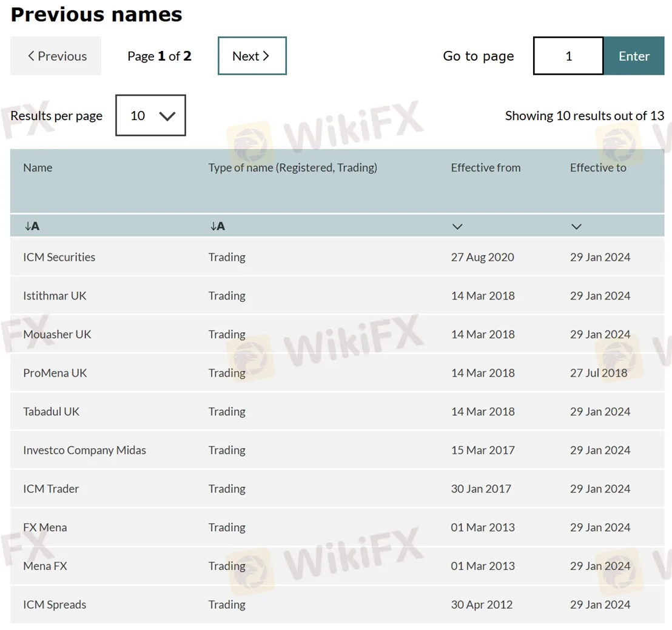Screen dimensions: 672x630
Task: Click Trading type in ICM Securities row
Action: pos(227,257)
